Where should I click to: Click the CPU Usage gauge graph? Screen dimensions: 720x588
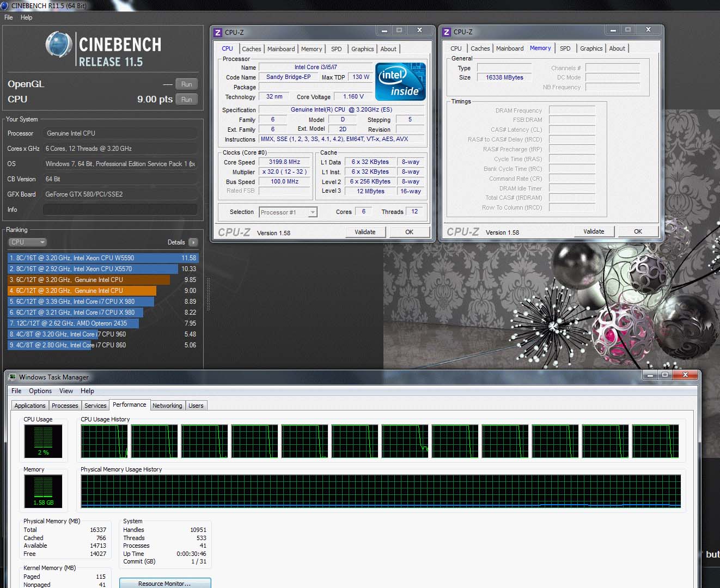(43, 440)
